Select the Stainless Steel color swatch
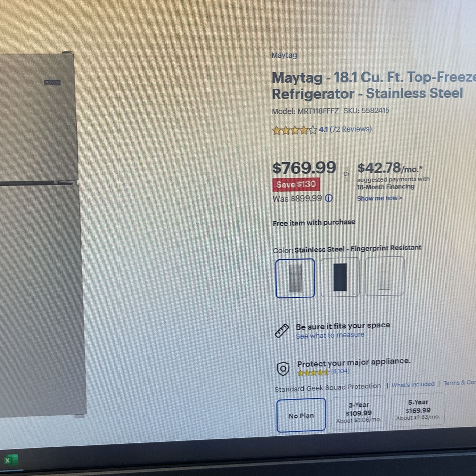Image resolution: width=476 pixels, height=476 pixels. 295,278
